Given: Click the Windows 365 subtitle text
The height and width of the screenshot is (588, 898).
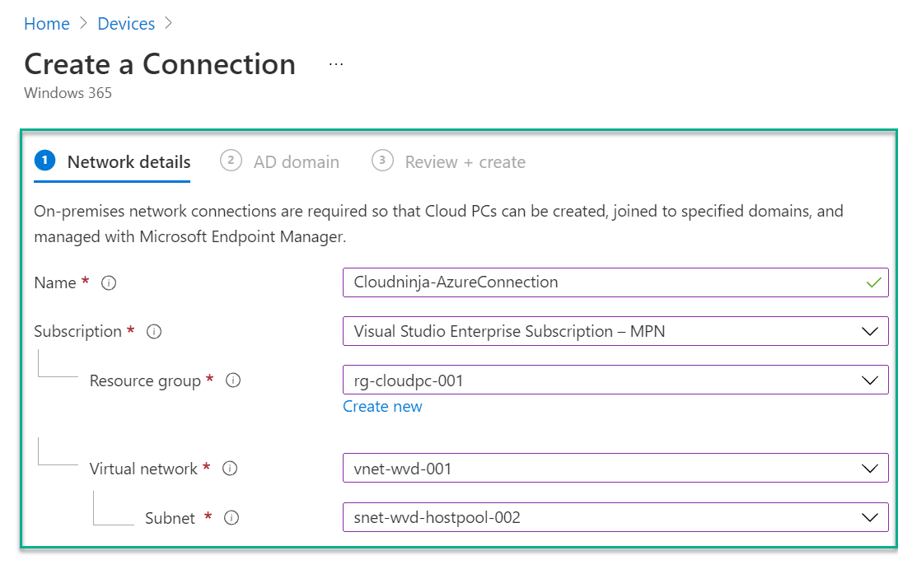Looking at the screenshot, I should coord(68,93).
